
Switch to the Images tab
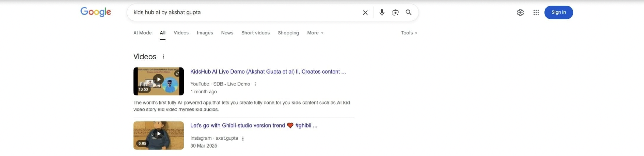tap(205, 33)
